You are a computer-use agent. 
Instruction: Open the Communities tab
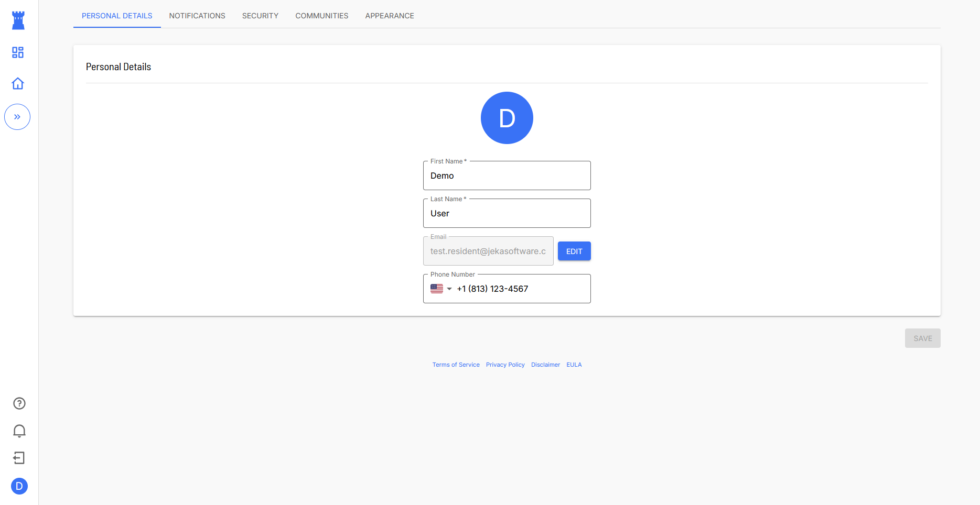pyautogui.click(x=321, y=16)
